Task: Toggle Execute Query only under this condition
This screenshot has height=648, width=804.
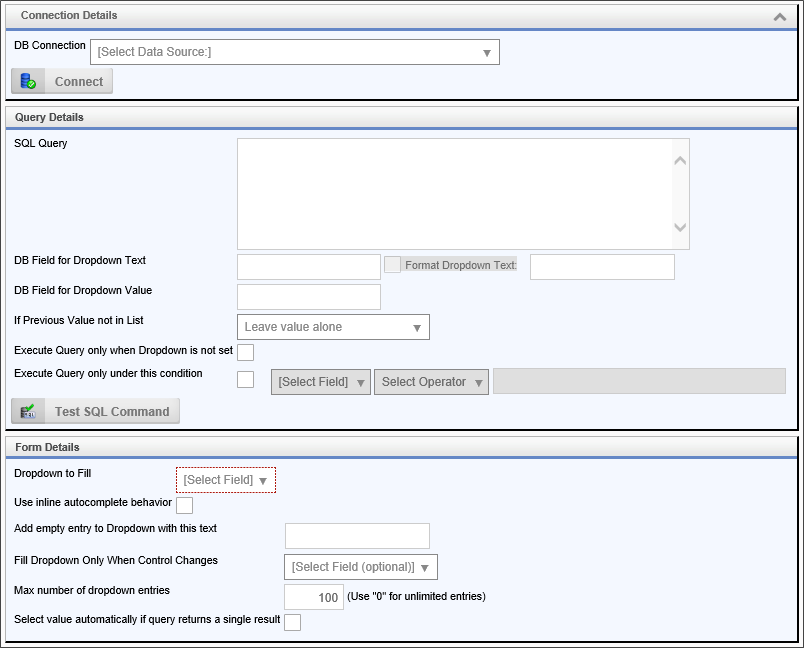Action: pyautogui.click(x=245, y=379)
